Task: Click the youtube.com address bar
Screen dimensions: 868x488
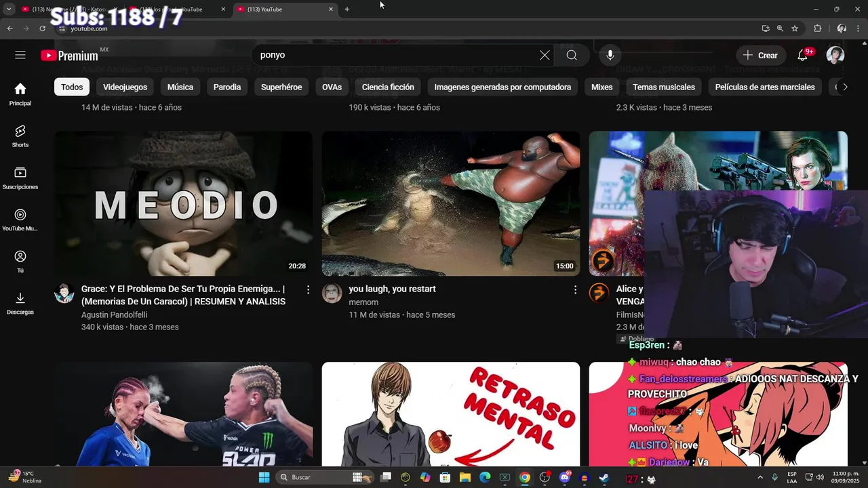Action: pyautogui.click(x=407, y=28)
